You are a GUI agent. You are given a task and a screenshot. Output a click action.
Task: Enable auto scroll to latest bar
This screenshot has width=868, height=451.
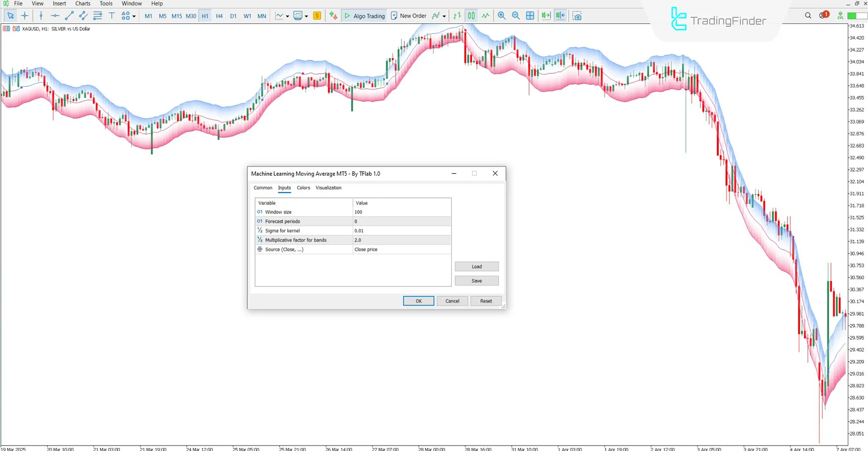545,15
